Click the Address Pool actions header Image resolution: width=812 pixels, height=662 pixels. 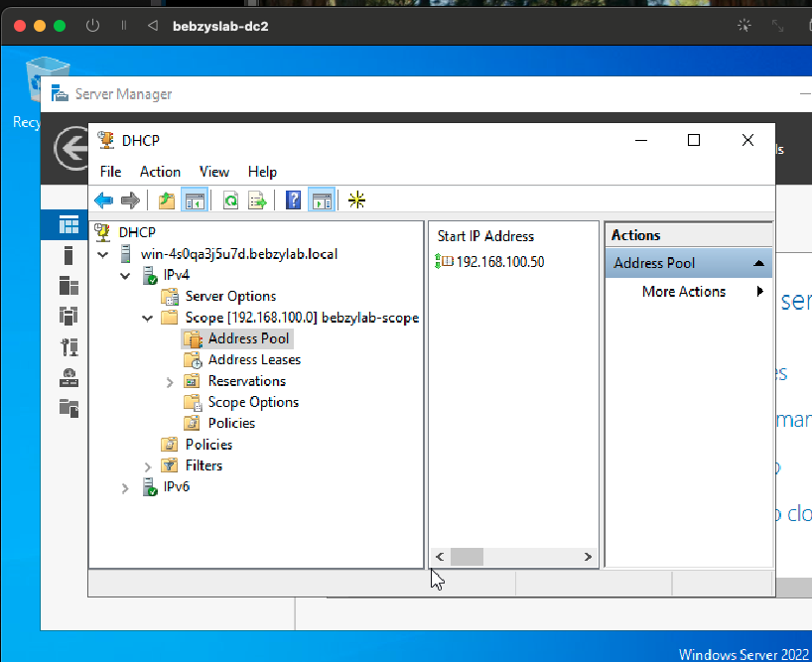688,263
